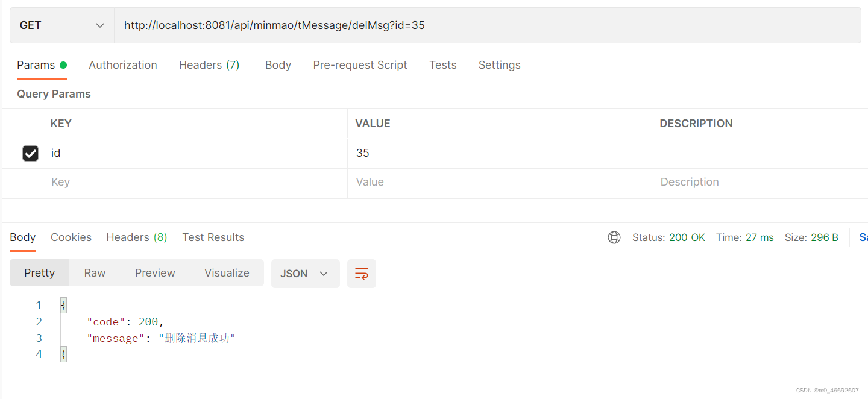
Task: Click the id key cell
Action: (x=195, y=154)
